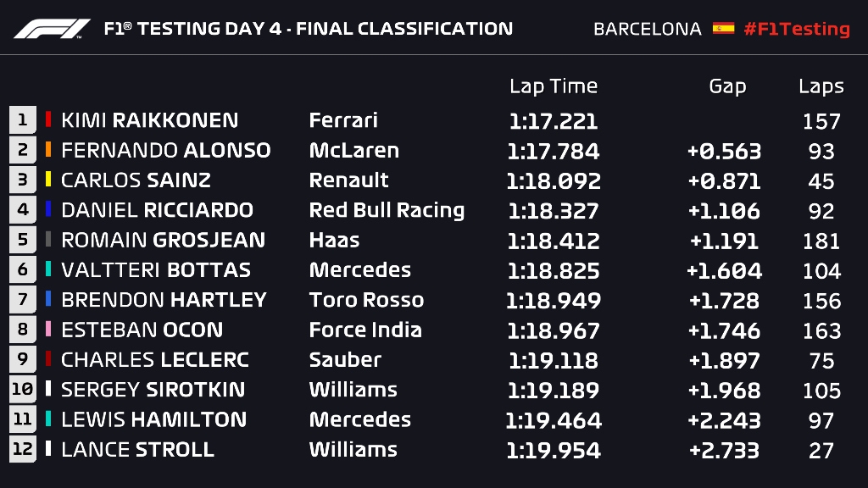Click the position 5 number badge

tap(23, 240)
